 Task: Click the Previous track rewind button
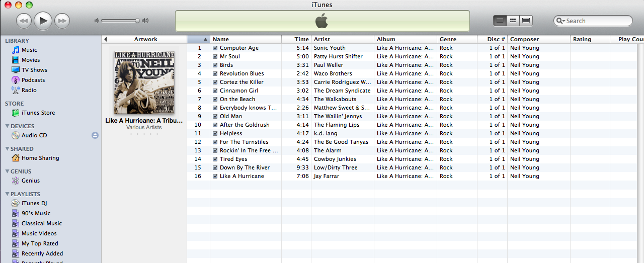(x=24, y=21)
